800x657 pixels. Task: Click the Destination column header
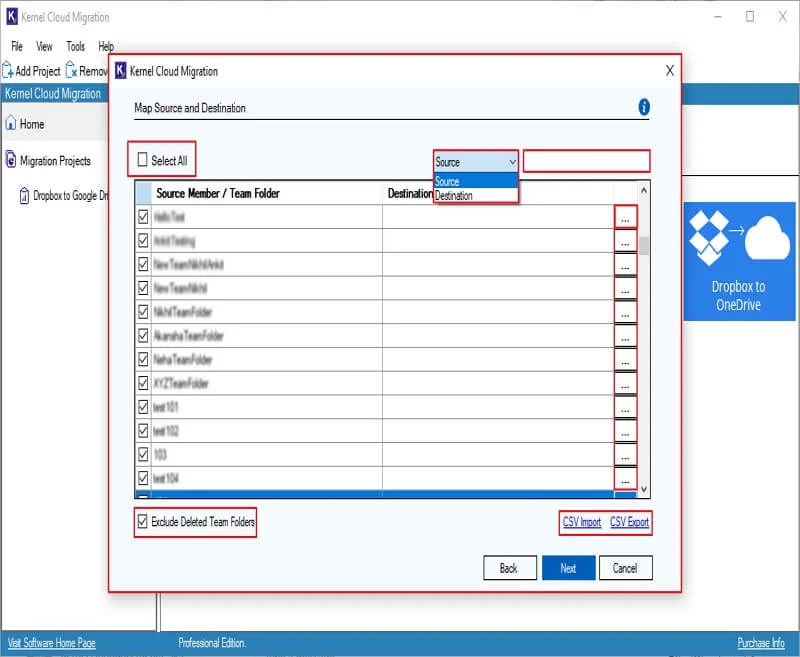tap(410, 193)
